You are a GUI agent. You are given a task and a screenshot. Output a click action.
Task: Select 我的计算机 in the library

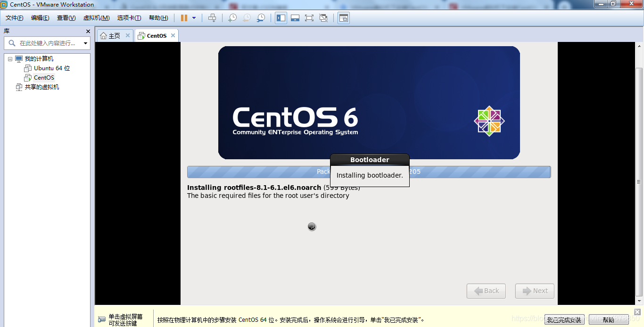[39, 59]
